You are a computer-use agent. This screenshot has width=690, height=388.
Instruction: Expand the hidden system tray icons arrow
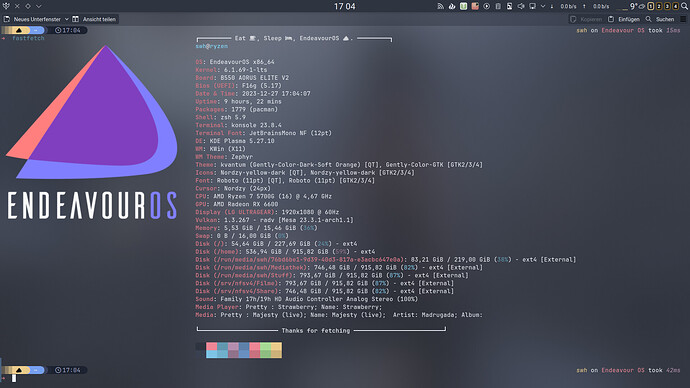click(x=543, y=6)
